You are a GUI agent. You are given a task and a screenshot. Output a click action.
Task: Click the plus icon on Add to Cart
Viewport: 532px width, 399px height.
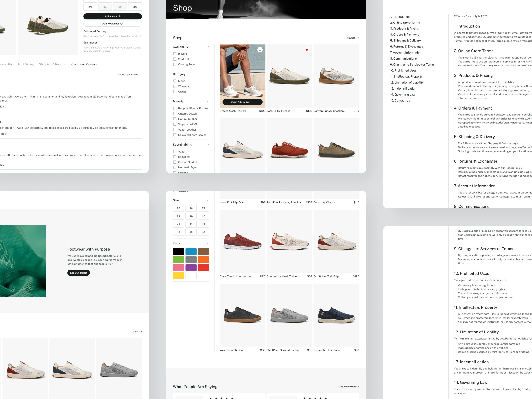click(119, 16)
